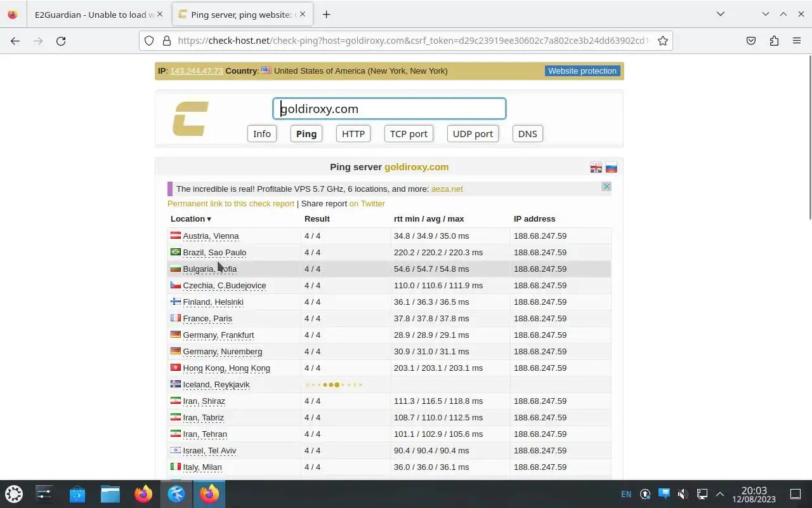Open the Austria, Vienna node link

[211, 236]
